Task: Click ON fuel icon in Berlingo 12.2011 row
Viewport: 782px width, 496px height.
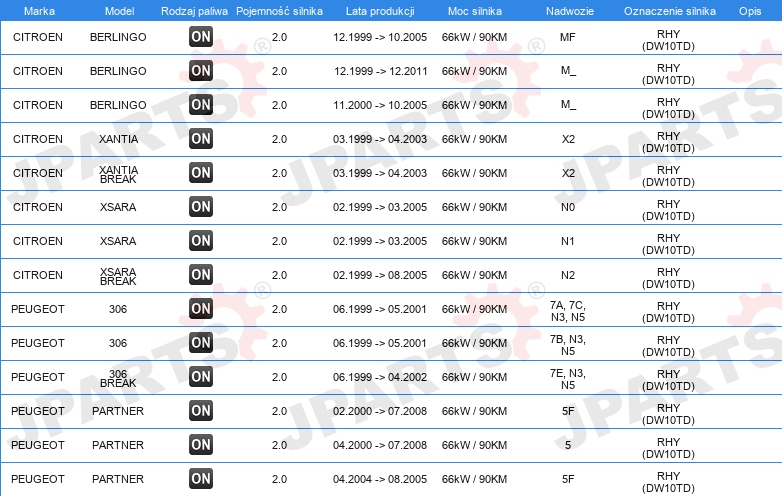Action: click(x=201, y=71)
